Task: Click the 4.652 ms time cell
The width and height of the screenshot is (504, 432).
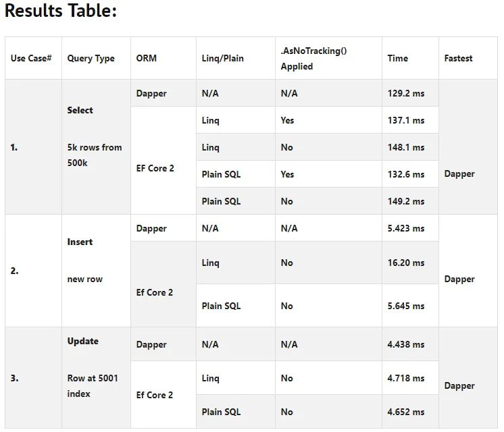Action: (x=406, y=412)
